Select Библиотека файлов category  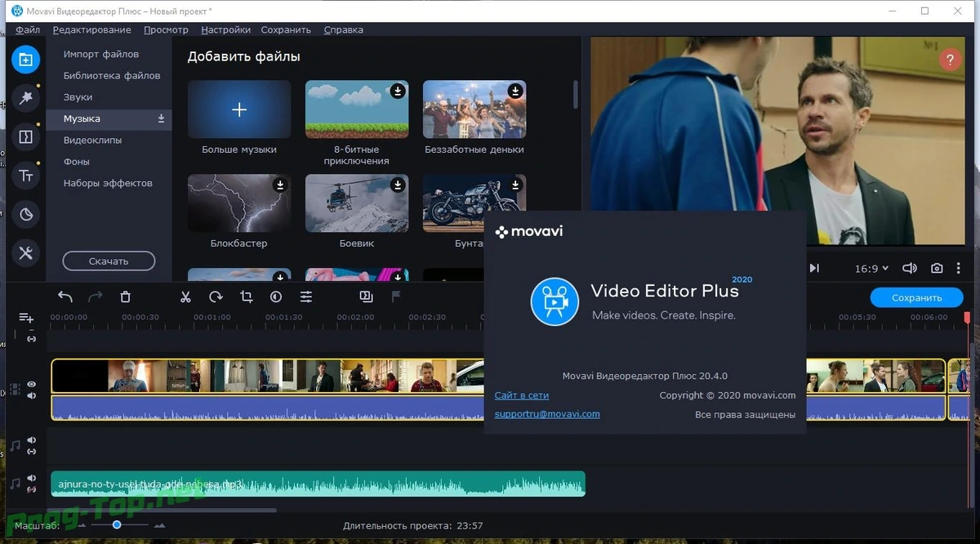(112, 75)
